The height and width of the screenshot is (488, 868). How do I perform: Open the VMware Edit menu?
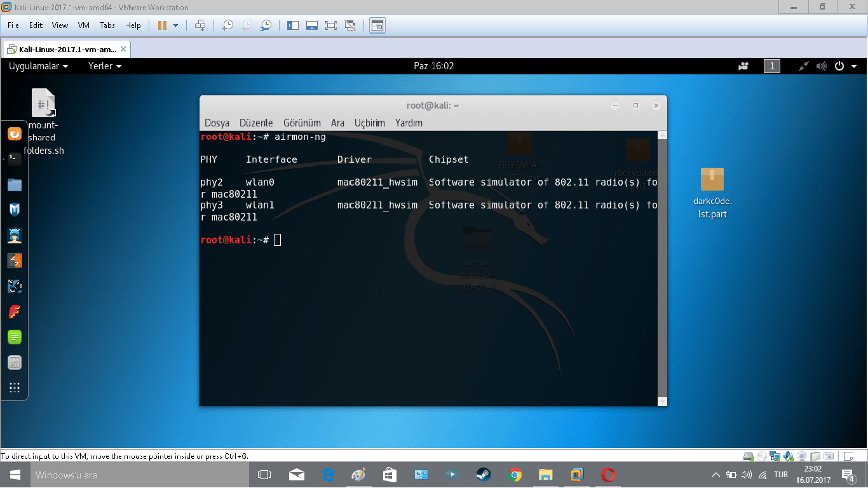[x=36, y=25]
